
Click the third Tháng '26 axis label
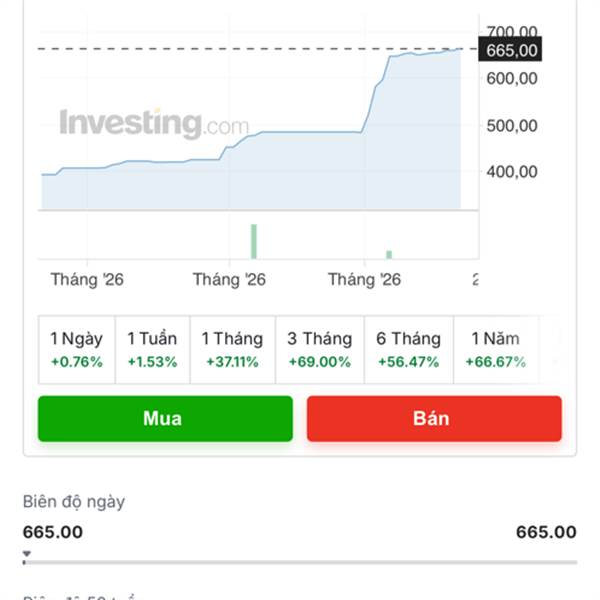point(364,280)
